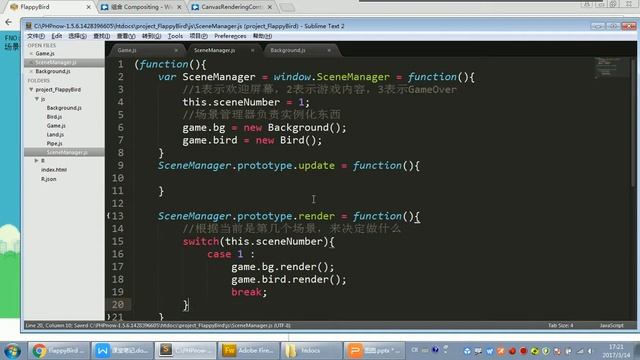Change JavaScript syntax in the status bar
Screen dimensions: 640x360
[x=611, y=326]
